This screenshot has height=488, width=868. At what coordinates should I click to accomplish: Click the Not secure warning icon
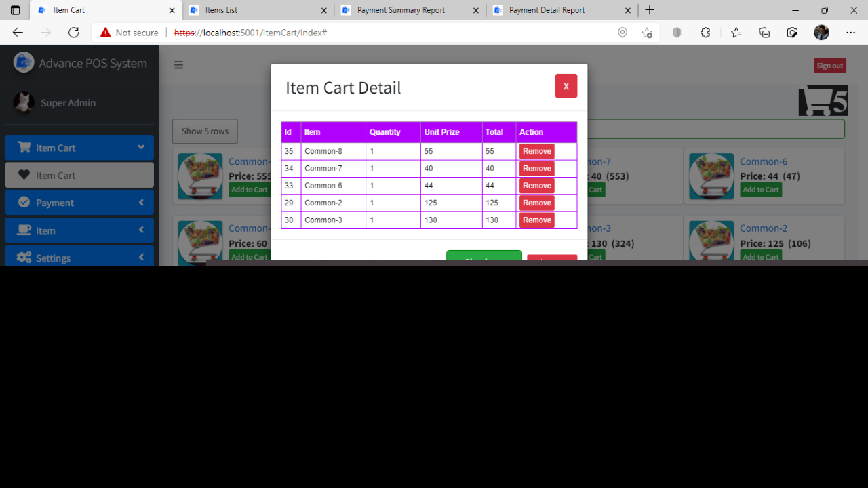pyautogui.click(x=105, y=33)
